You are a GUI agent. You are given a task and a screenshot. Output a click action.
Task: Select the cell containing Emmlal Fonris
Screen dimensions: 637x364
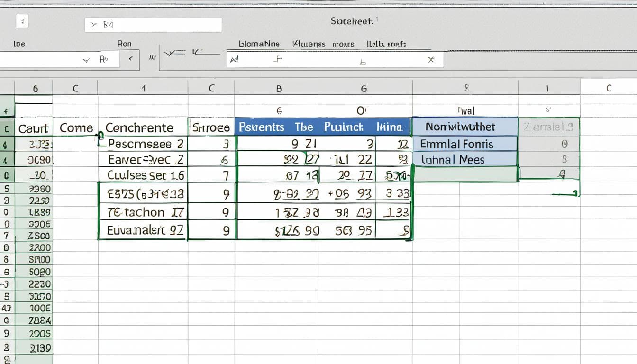466,144
